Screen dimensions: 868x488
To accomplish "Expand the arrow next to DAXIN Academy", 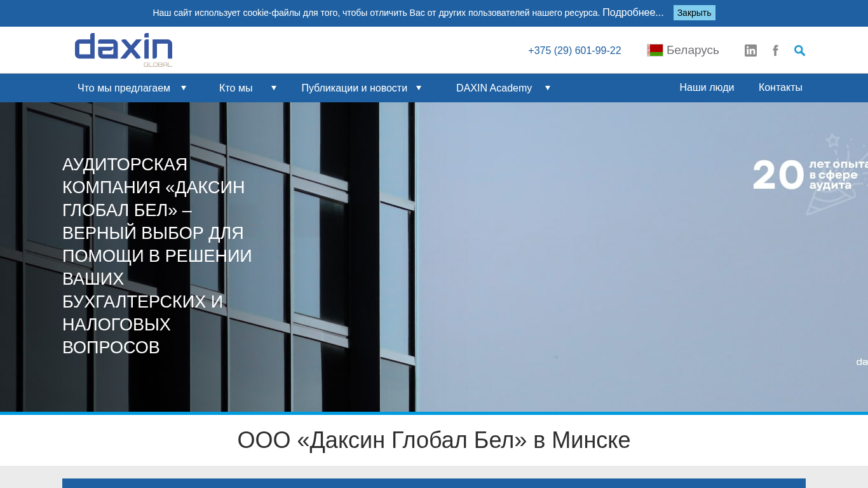I will [548, 88].
